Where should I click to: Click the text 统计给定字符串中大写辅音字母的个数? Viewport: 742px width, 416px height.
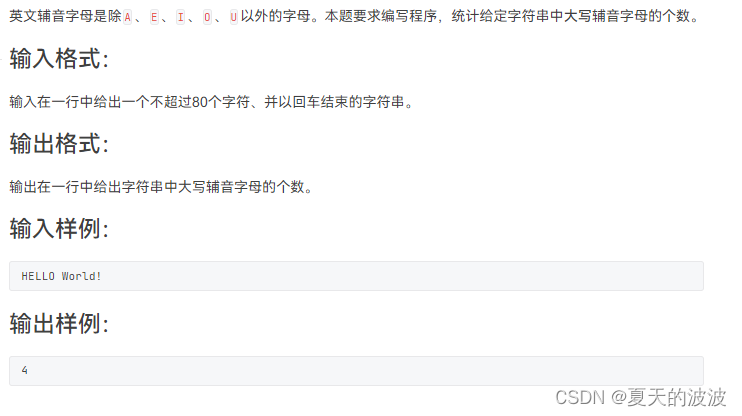570,17
